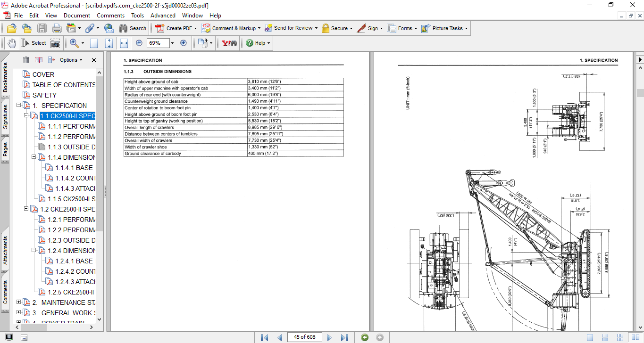The width and height of the screenshot is (644, 343).
Task: Open the Advanced menu
Action: [163, 16]
